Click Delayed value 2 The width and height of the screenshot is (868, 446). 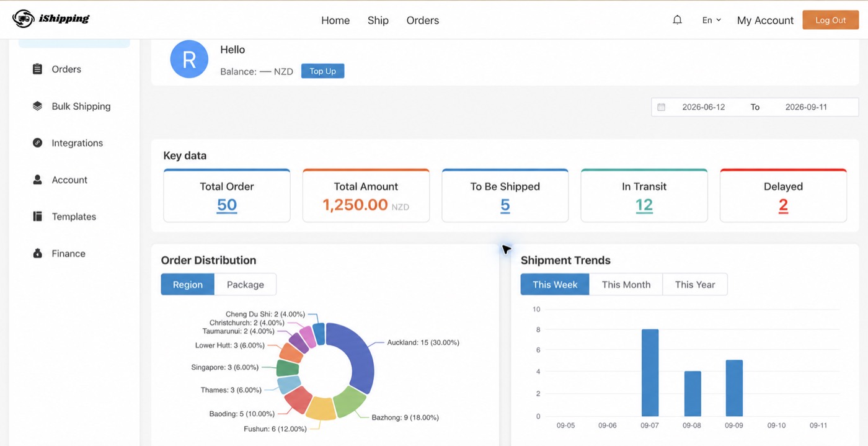tap(783, 205)
